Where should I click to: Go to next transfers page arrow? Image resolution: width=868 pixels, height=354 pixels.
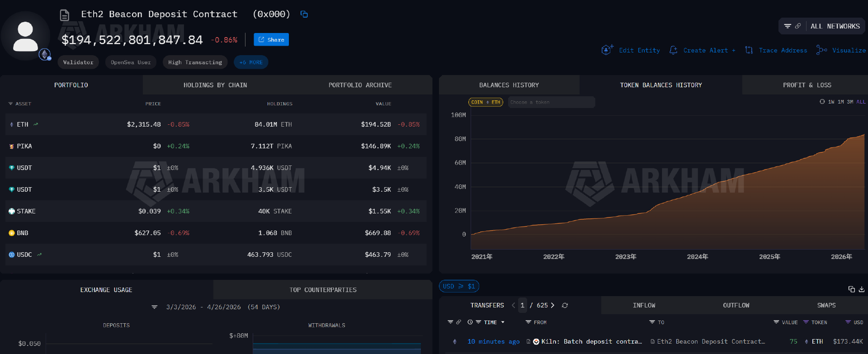tap(552, 306)
